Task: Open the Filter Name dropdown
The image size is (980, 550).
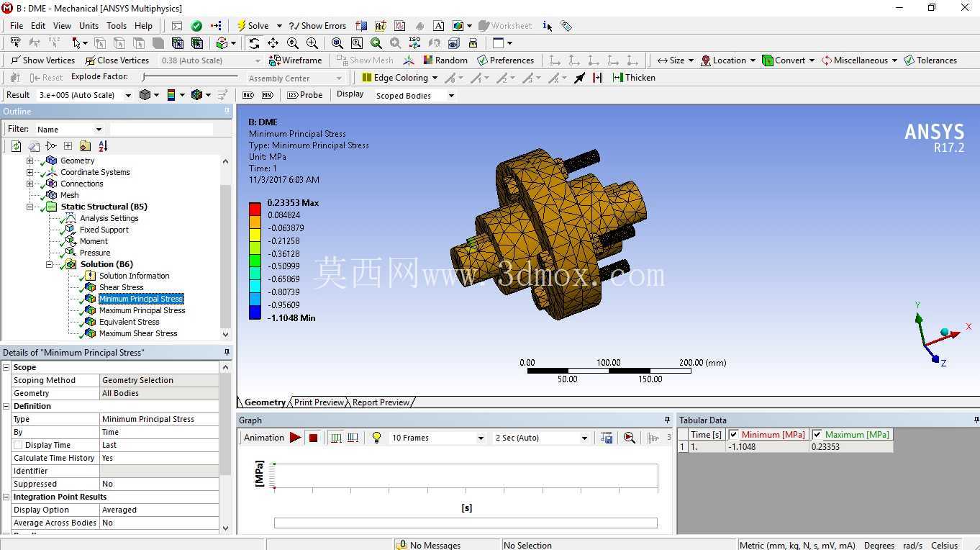Action: pos(99,130)
